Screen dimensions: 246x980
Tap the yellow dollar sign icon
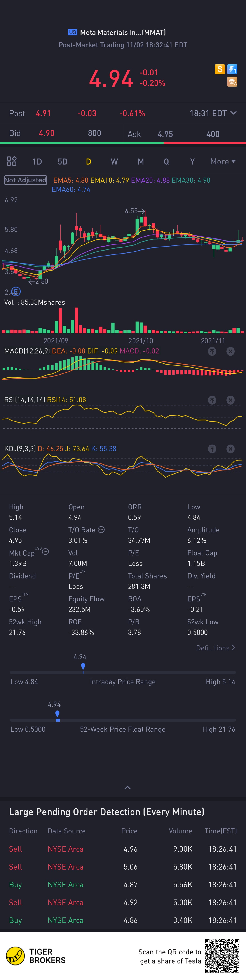tap(220, 69)
